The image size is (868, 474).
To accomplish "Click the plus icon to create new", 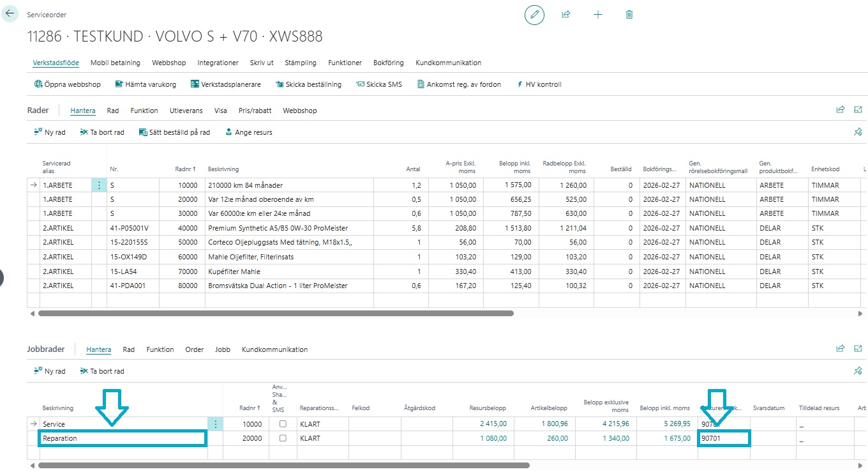I will click(x=597, y=15).
